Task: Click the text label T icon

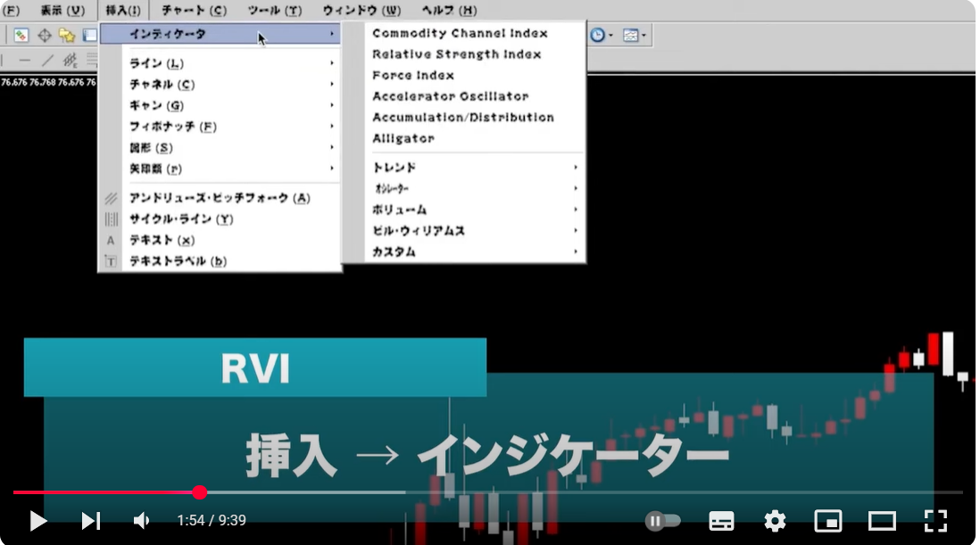Action: (x=111, y=261)
